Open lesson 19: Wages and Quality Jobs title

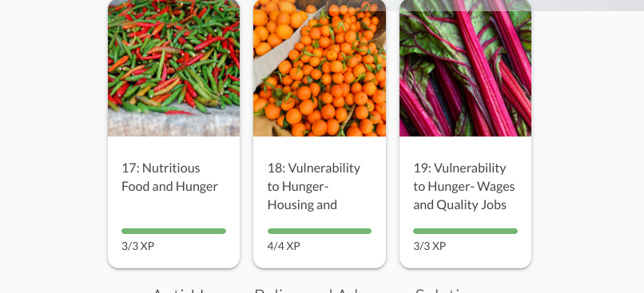(x=463, y=186)
